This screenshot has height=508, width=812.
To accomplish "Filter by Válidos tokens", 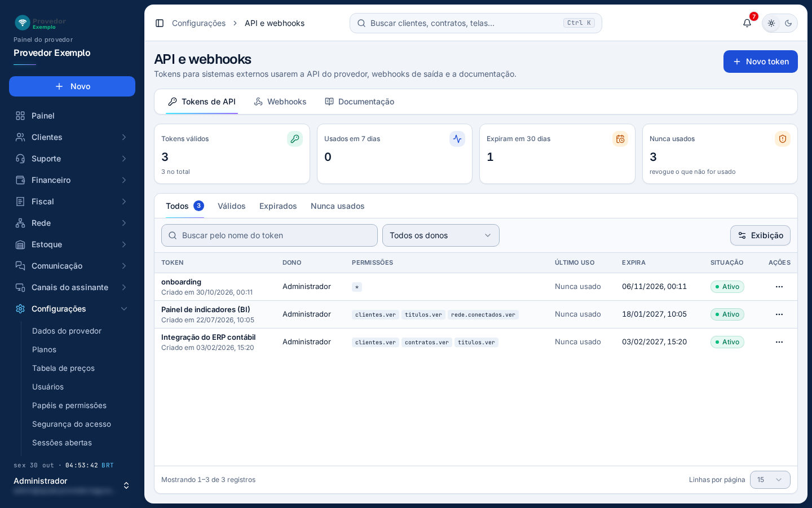I will pyautogui.click(x=232, y=206).
